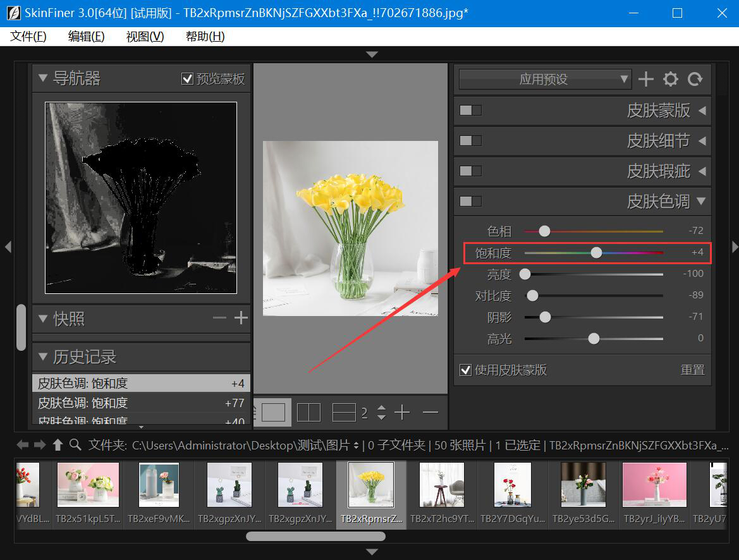Click the reset all circular arrow icon

695,79
